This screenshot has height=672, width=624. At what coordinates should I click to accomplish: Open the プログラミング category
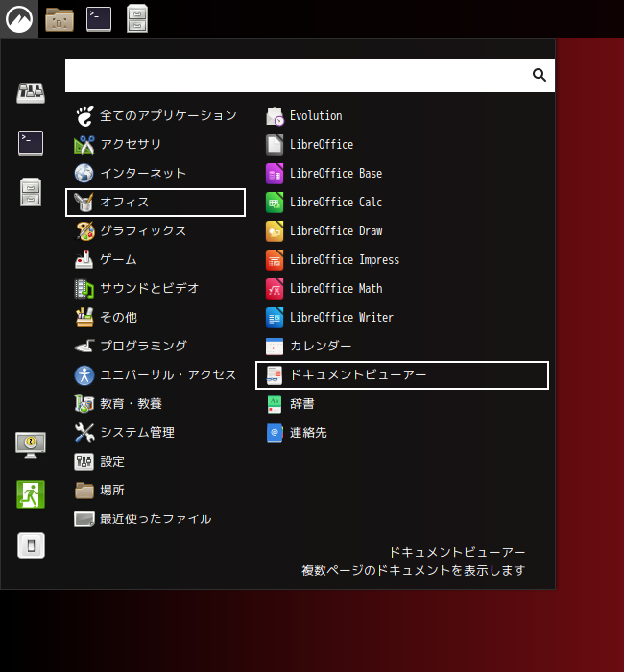click(x=156, y=346)
